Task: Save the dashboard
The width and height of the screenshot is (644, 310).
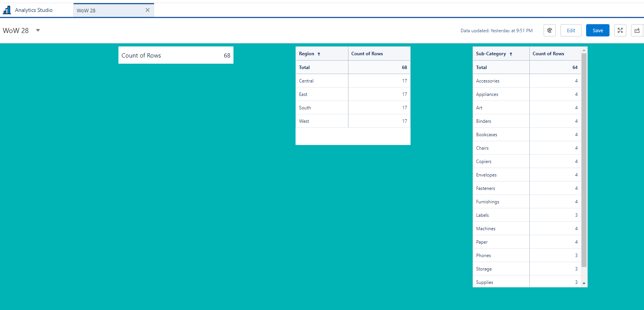Action: pos(597,30)
